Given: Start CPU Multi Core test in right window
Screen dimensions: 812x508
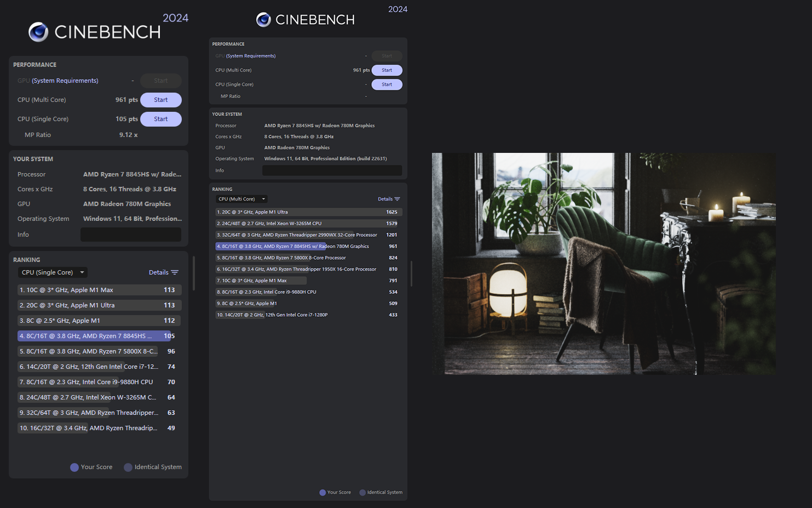Looking at the screenshot, I should [x=387, y=70].
